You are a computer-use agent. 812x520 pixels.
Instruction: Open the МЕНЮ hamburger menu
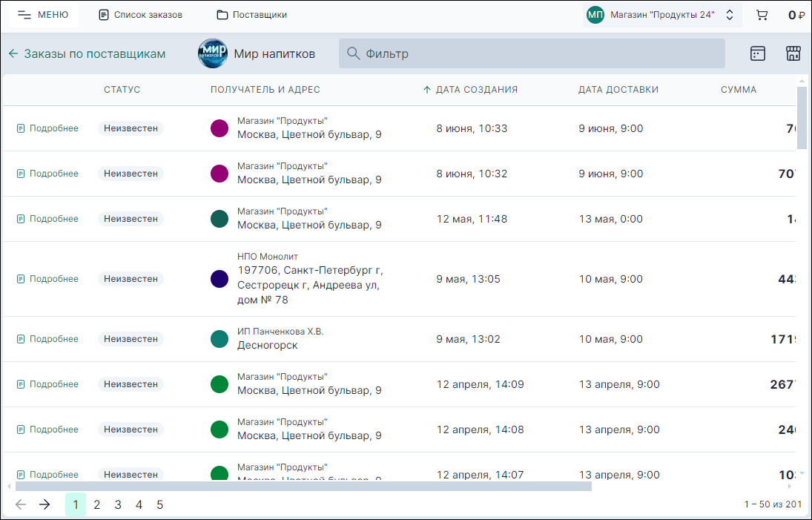click(43, 15)
